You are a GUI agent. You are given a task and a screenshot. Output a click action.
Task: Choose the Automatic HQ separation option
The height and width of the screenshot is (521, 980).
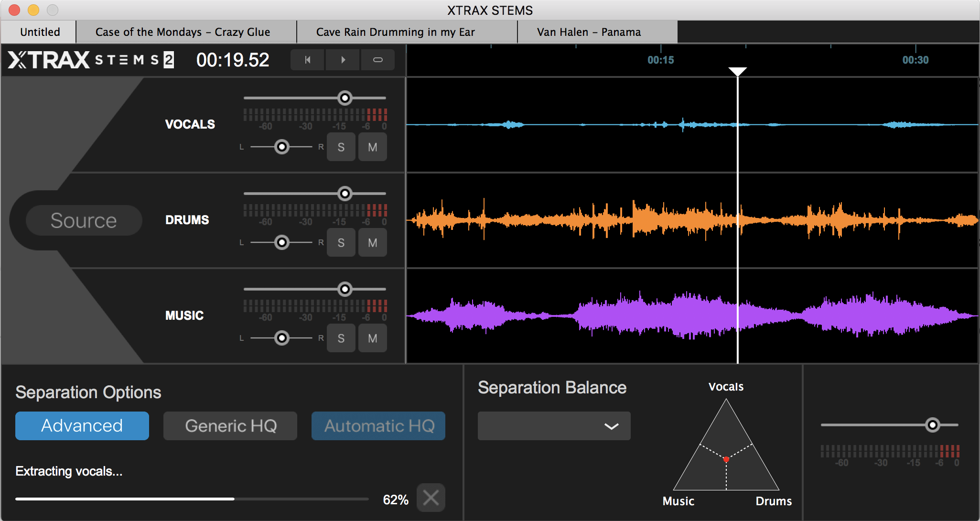click(378, 426)
